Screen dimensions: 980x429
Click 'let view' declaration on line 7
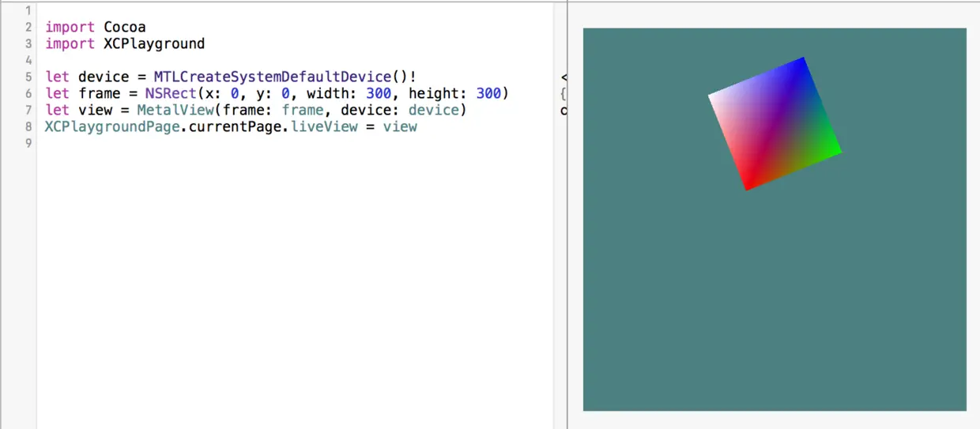point(78,110)
